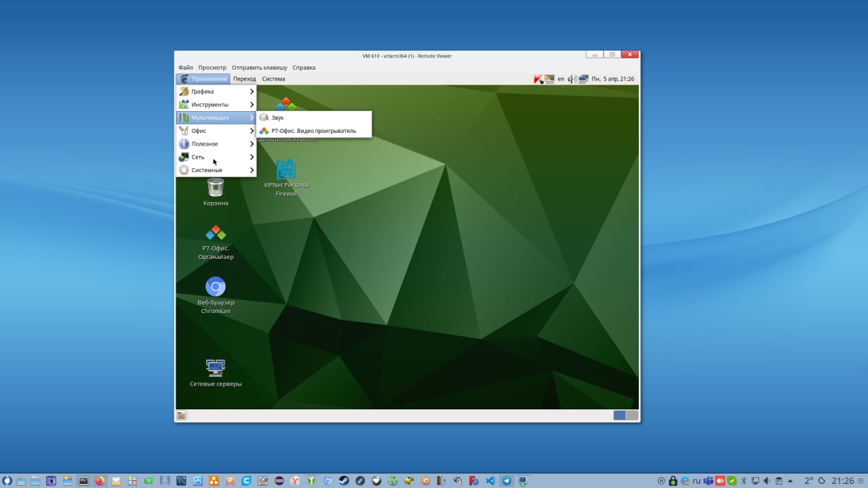Open Firefox from host taskbar
Viewport: 868px width, 488px height.
100,481
